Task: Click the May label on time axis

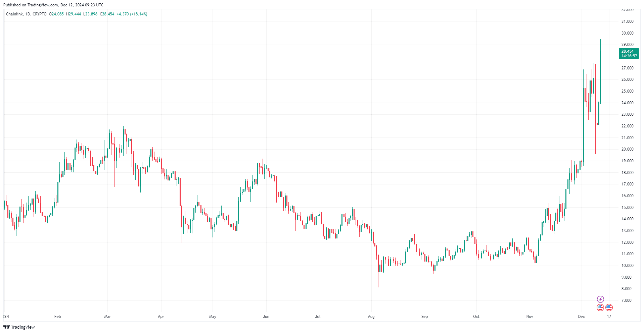Action: click(213, 317)
